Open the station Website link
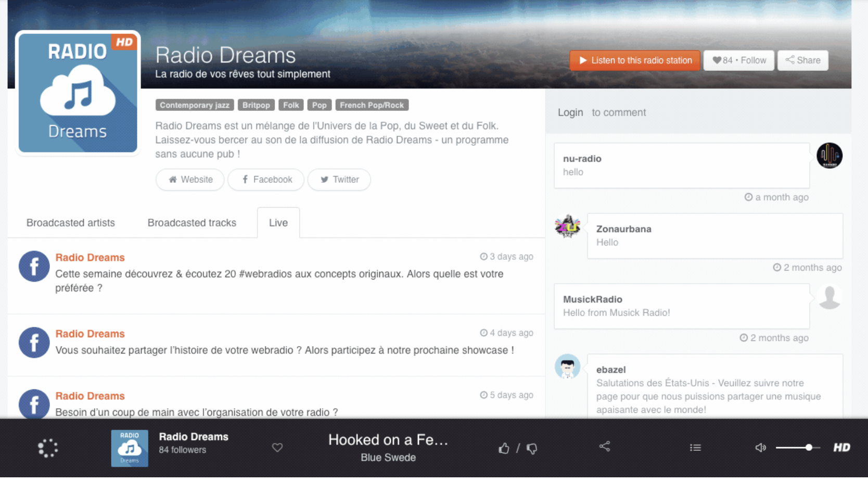868x482 pixels. pos(190,180)
